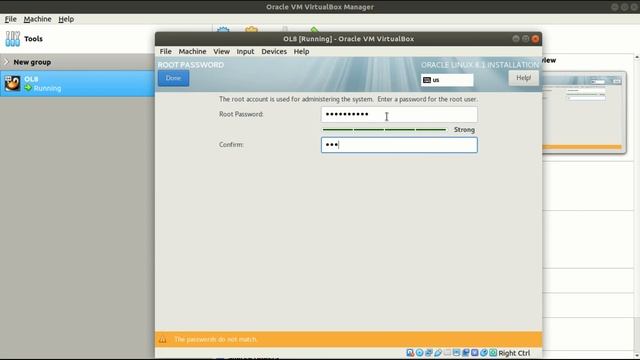Click the USB devices status icon
The width and height of the screenshot is (640, 360).
pos(438,353)
